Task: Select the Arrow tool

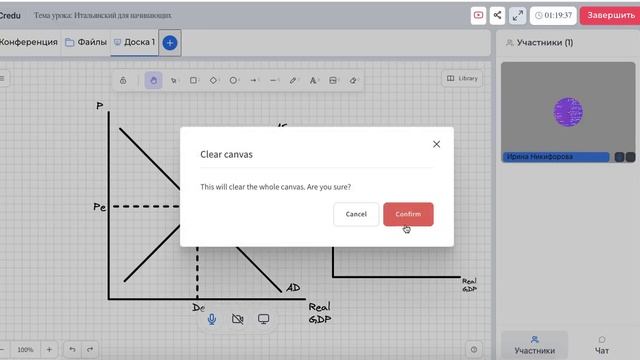Action: [253, 80]
